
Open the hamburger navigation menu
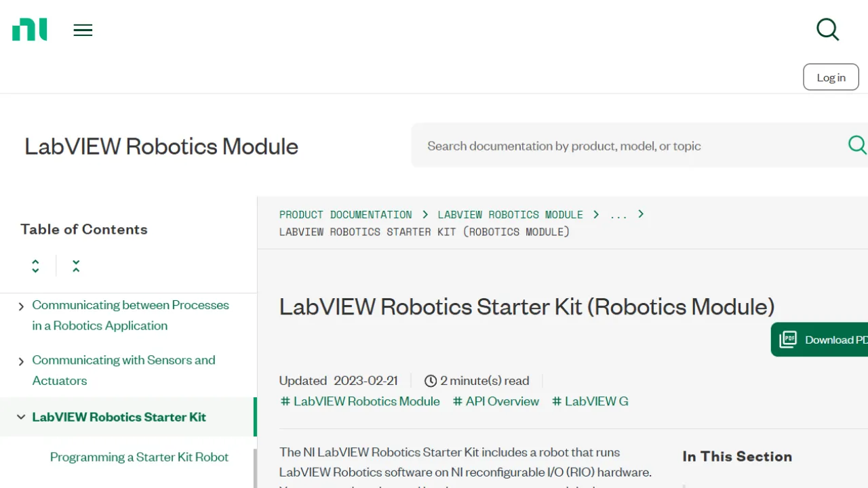click(83, 30)
